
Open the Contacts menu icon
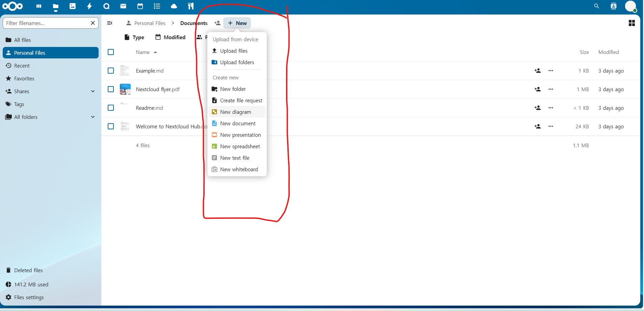pos(614,6)
